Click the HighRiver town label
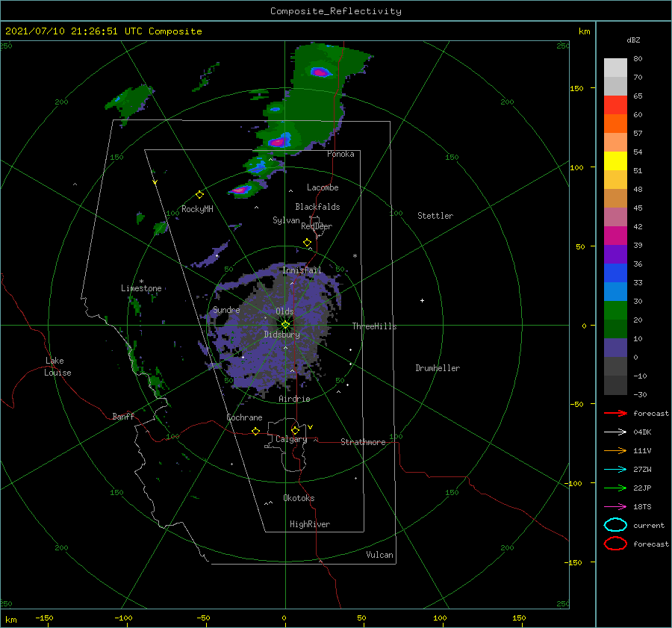 tap(310, 524)
